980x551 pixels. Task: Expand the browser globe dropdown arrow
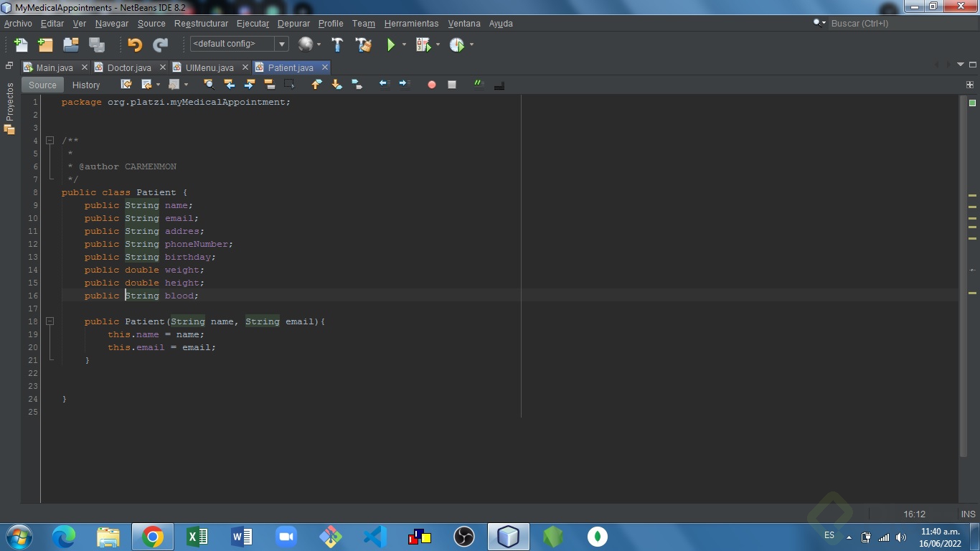point(319,44)
